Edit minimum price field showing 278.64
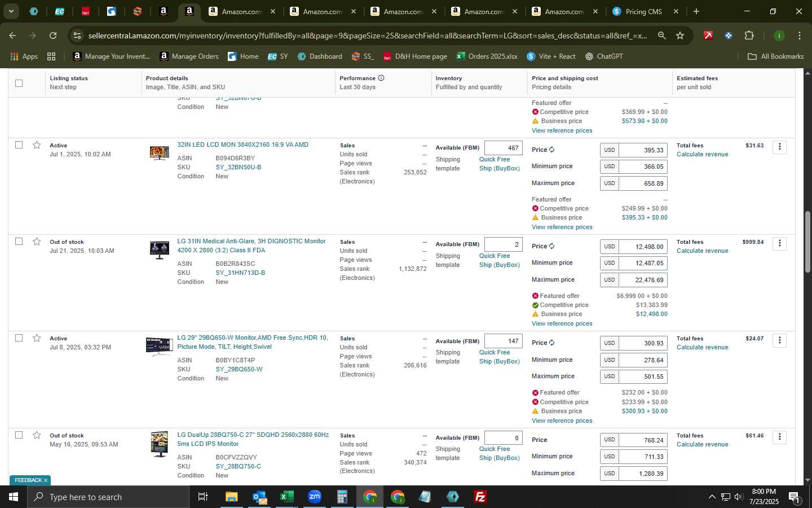Screen dimensions: 812x508 coord(643,360)
